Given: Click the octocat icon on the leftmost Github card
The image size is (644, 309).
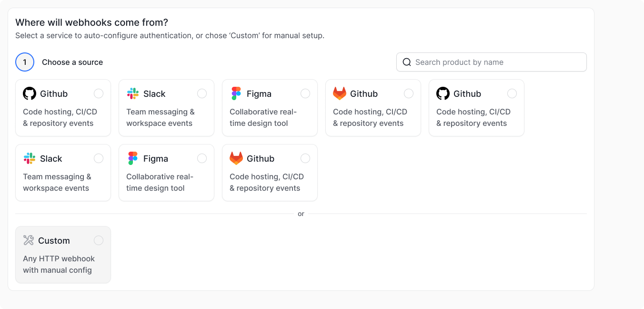Looking at the screenshot, I should point(30,93).
